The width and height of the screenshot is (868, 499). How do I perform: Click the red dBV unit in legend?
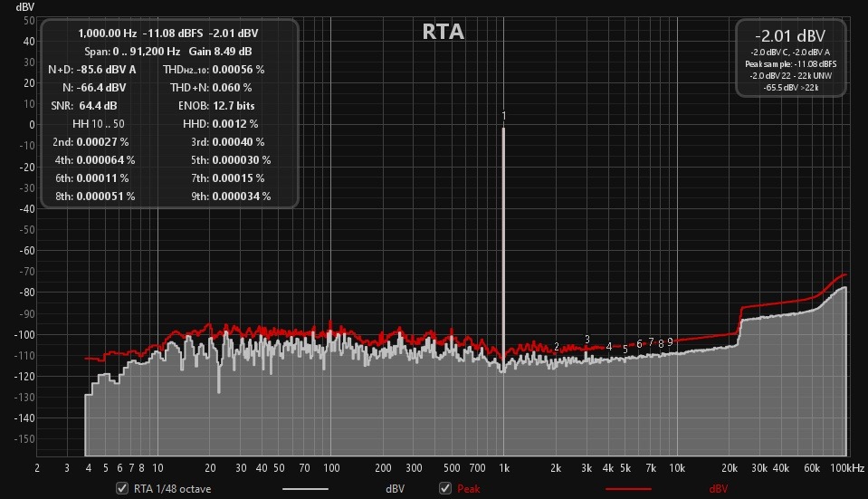pyautogui.click(x=718, y=489)
